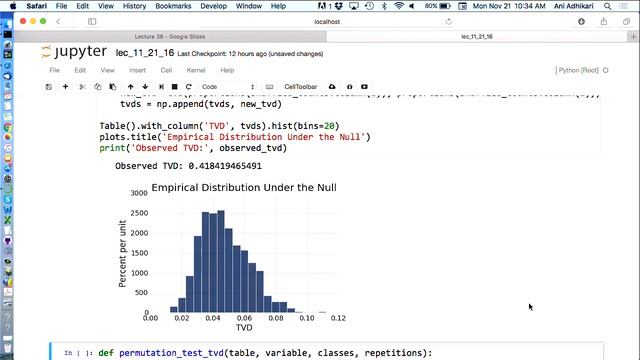Click the battery status showing 80%
Image resolution: width=640 pixels, height=360 pixels.
tap(437, 6)
